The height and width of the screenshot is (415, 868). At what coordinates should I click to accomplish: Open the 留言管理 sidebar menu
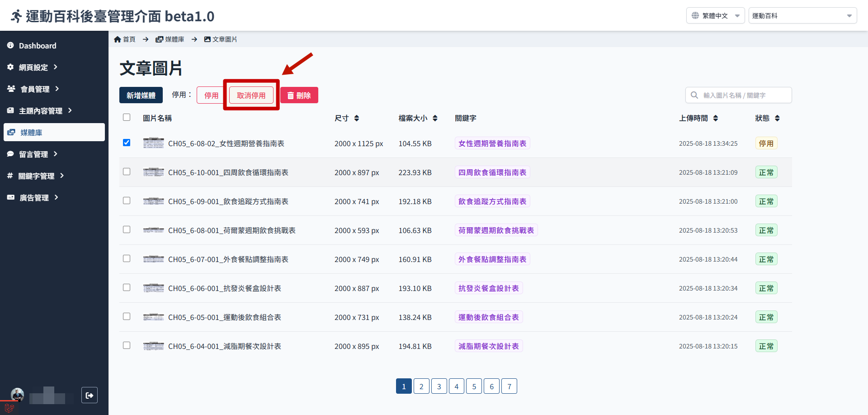pyautogui.click(x=54, y=154)
